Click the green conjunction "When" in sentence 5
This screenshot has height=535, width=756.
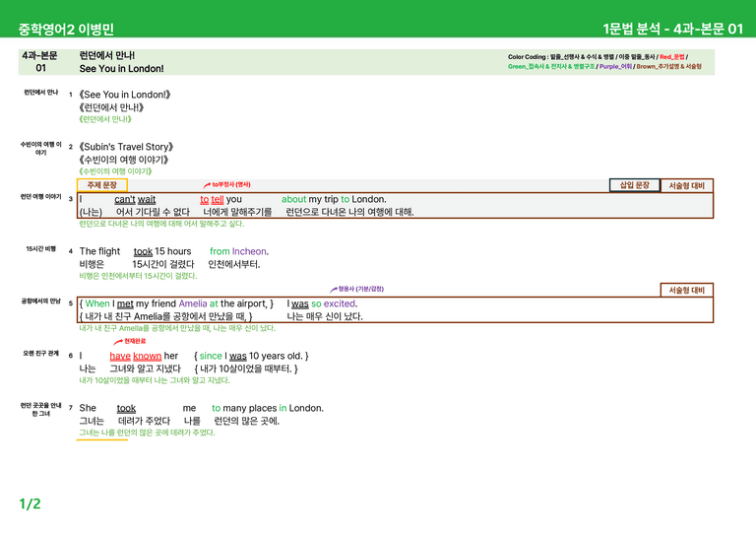click(x=97, y=303)
